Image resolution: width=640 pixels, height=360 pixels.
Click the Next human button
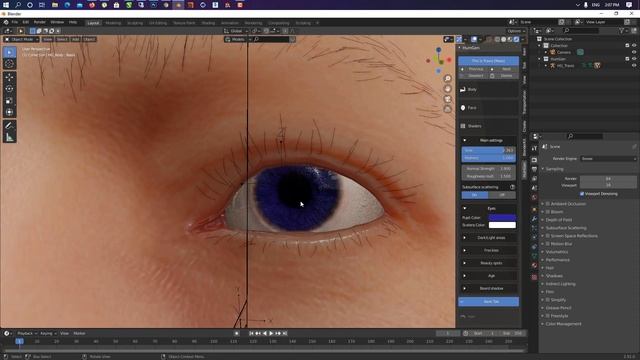(504, 69)
